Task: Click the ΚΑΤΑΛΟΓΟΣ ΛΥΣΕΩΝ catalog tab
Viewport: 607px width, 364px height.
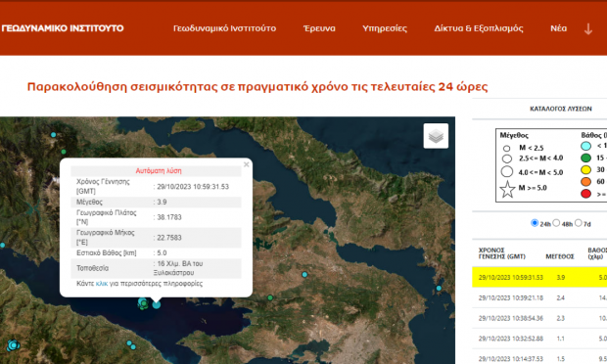Action: 561,109
